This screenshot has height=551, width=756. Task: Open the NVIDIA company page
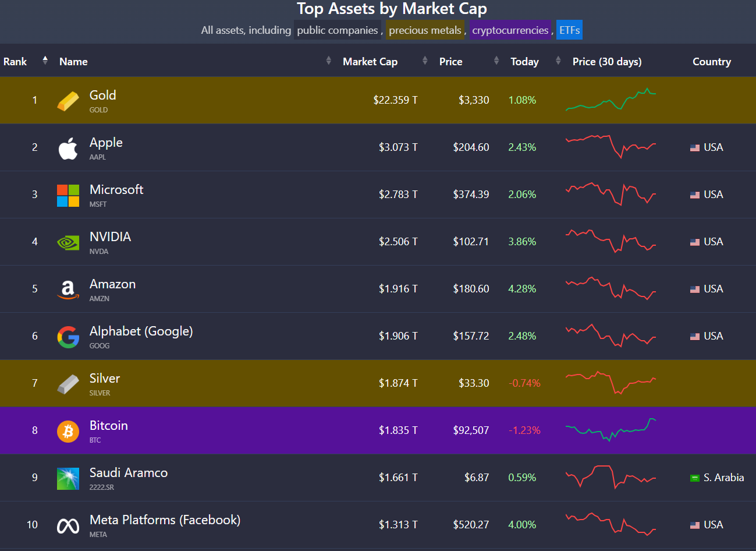click(110, 237)
